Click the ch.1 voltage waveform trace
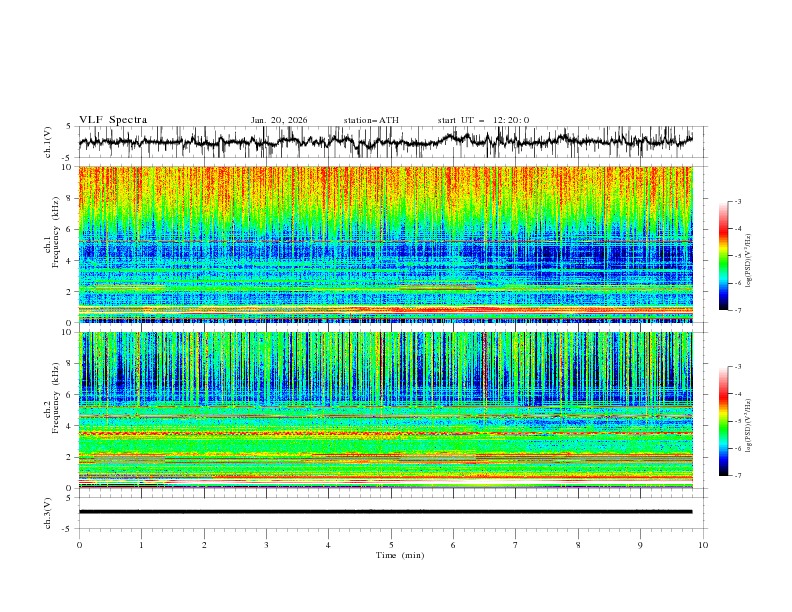This screenshot has height=612, width=792. (x=385, y=142)
